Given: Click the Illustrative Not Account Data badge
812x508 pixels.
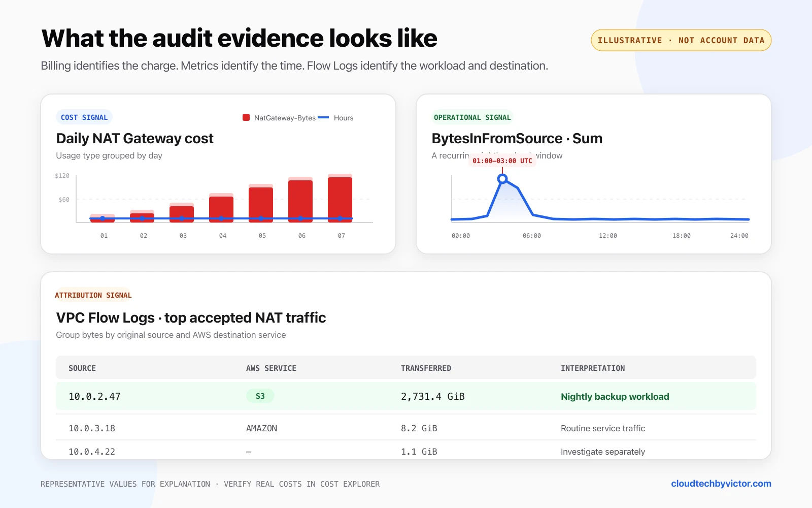Looking at the screenshot, I should 681,40.
